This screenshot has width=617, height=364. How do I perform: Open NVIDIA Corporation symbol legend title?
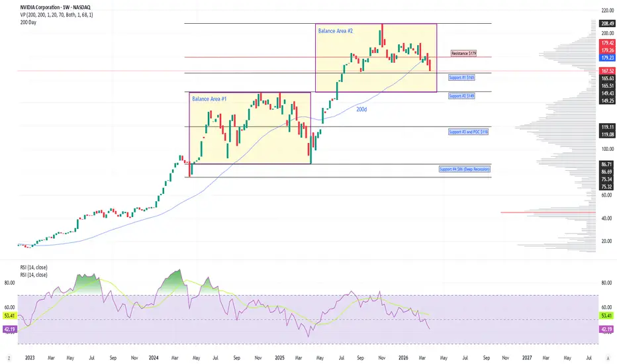click(55, 7)
